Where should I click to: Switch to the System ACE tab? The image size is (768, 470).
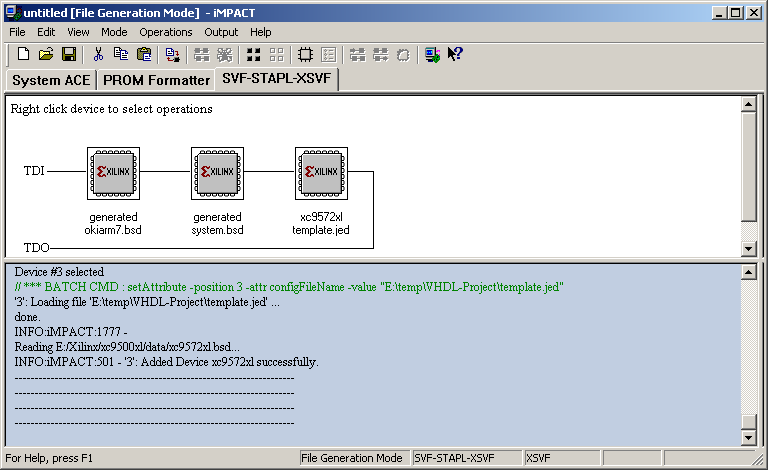(x=51, y=80)
